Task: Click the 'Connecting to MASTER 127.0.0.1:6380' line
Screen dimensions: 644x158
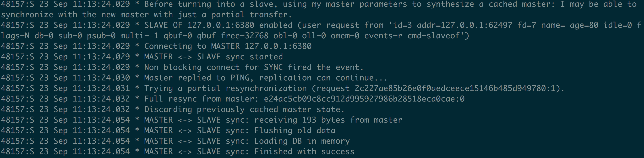Action: click(x=228, y=46)
